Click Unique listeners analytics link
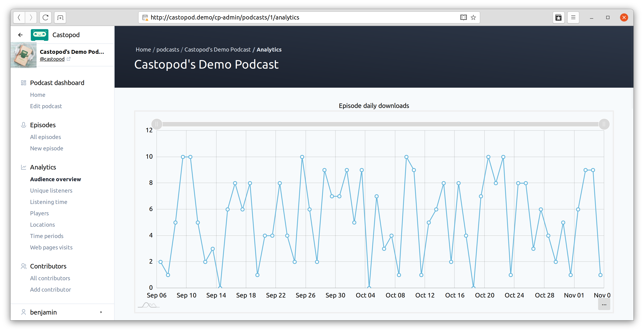 tap(51, 191)
